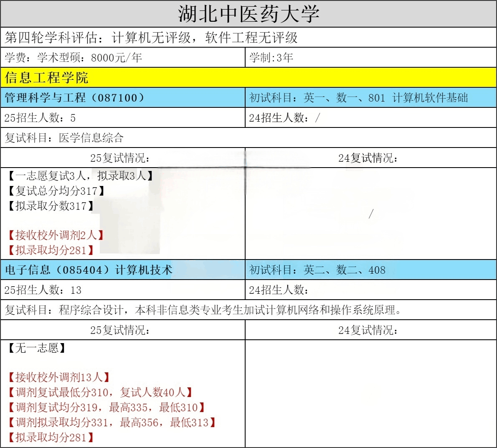Click the yellow 信息工程学院 section bar

[47, 78]
